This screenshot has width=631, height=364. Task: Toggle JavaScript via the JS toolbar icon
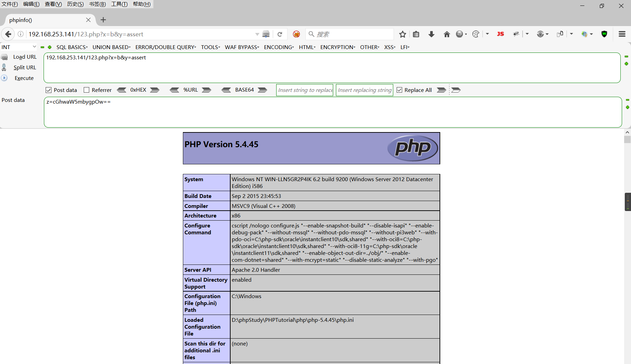click(x=500, y=34)
